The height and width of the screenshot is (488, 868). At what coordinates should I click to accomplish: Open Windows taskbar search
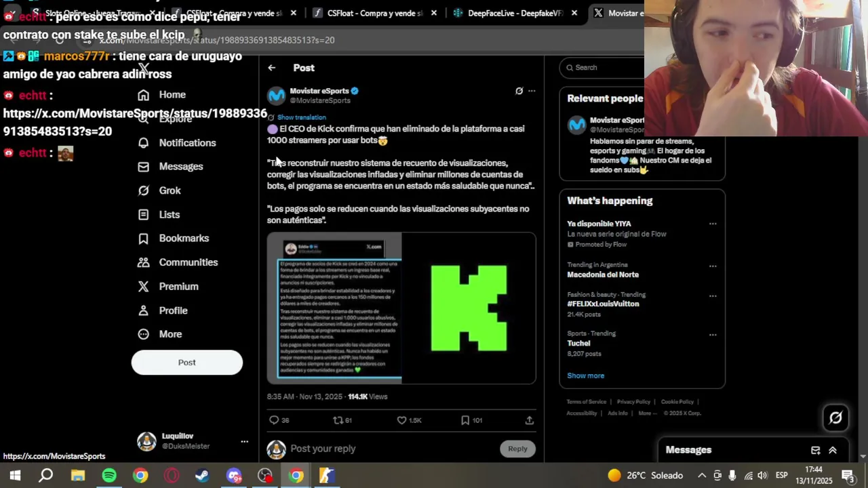point(45,476)
